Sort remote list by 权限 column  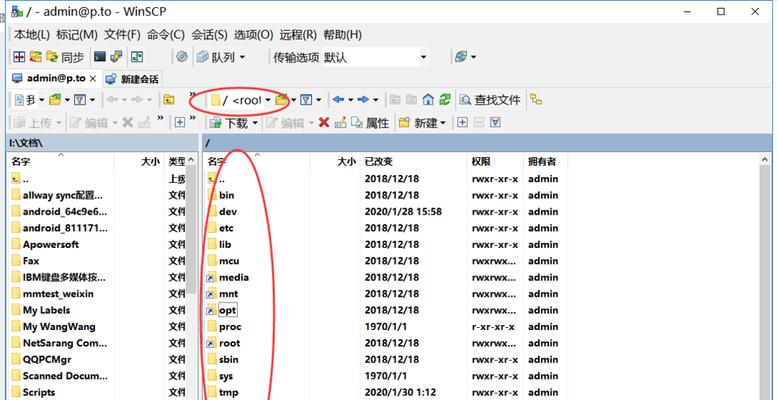tap(495, 162)
